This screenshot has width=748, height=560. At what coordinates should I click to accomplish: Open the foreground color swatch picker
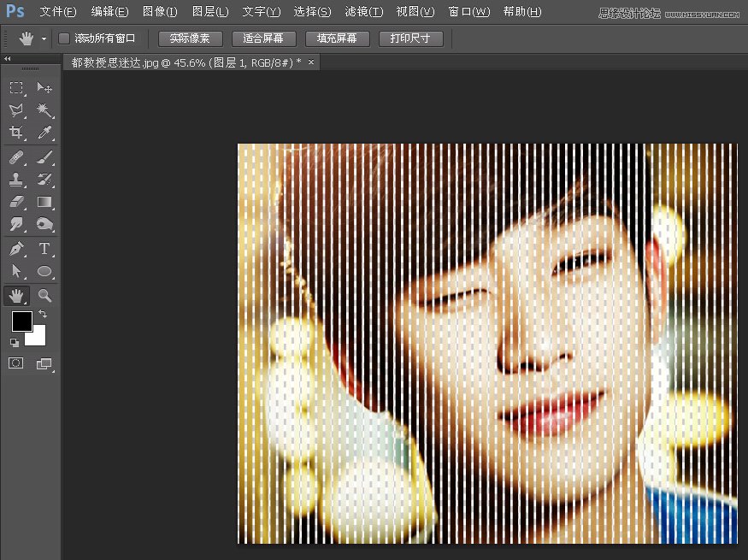click(x=21, y=323)
